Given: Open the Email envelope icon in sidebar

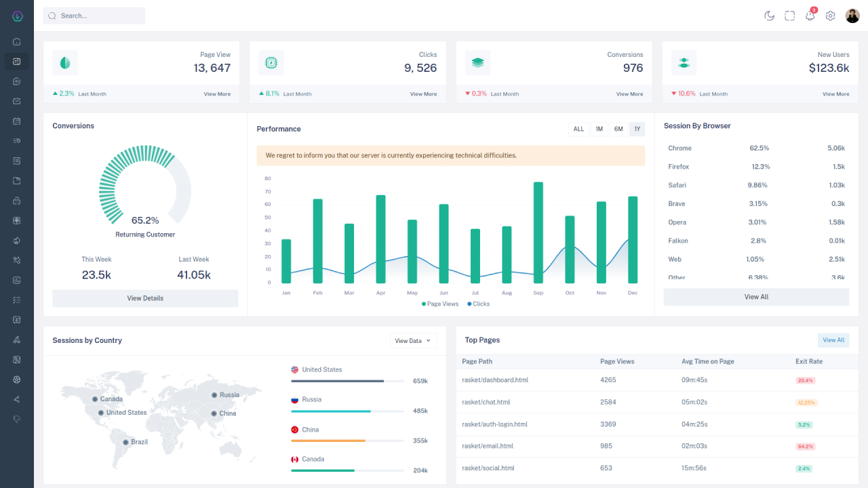Looking at the screenshot, I should coord(17,101).
